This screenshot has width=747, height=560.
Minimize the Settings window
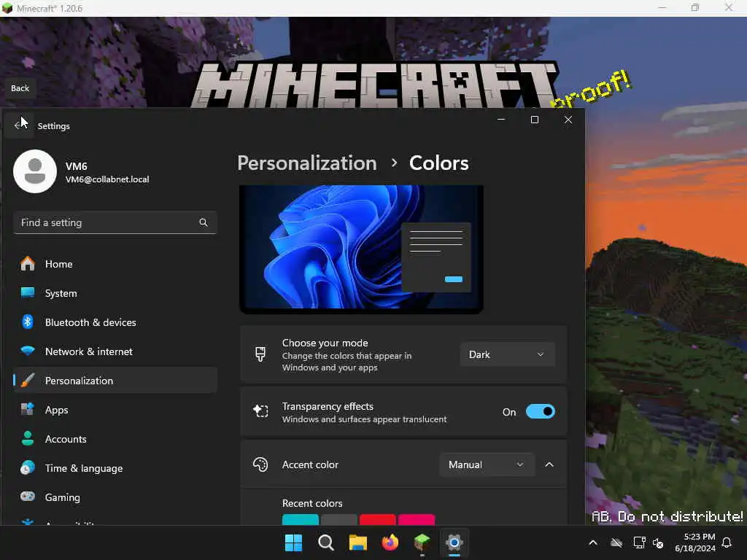[x=501, y=120]
